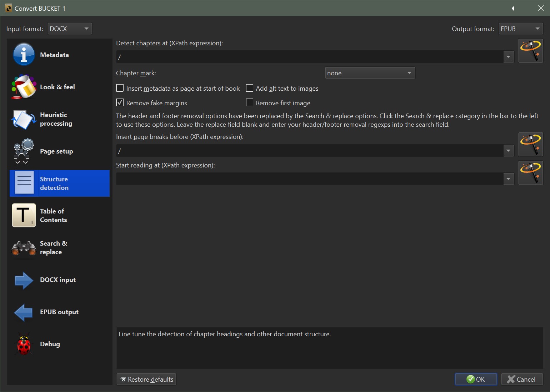Enable Add alt text to images

(250, 88)
